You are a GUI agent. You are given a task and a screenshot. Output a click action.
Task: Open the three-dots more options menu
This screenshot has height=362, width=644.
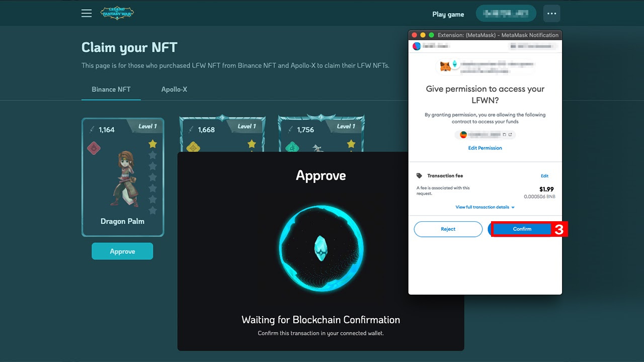[552, 14]
